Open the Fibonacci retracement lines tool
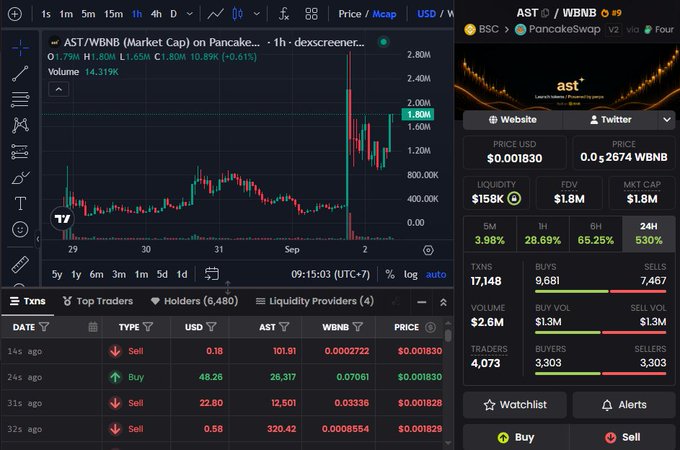This screenshot has width=680, height=450. (20, 99)
